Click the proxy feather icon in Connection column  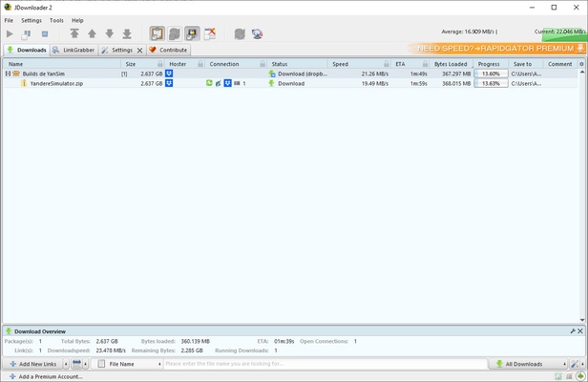coord(219,83)
